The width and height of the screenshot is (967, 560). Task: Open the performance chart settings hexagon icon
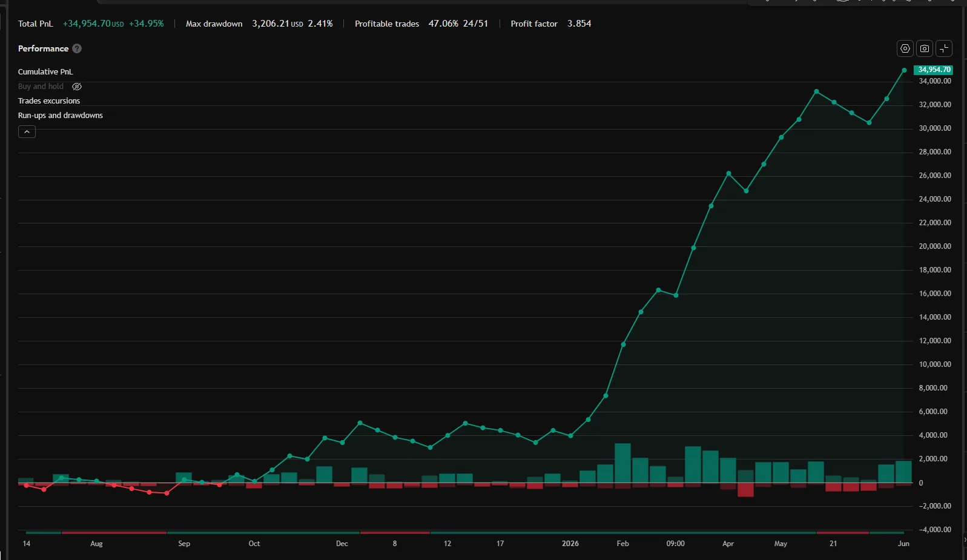pos(905,48)
